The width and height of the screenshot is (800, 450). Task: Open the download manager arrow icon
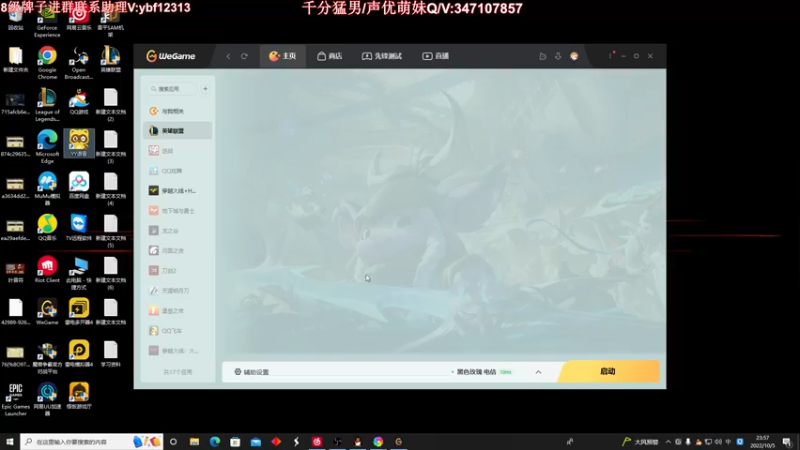coord(558,56)
